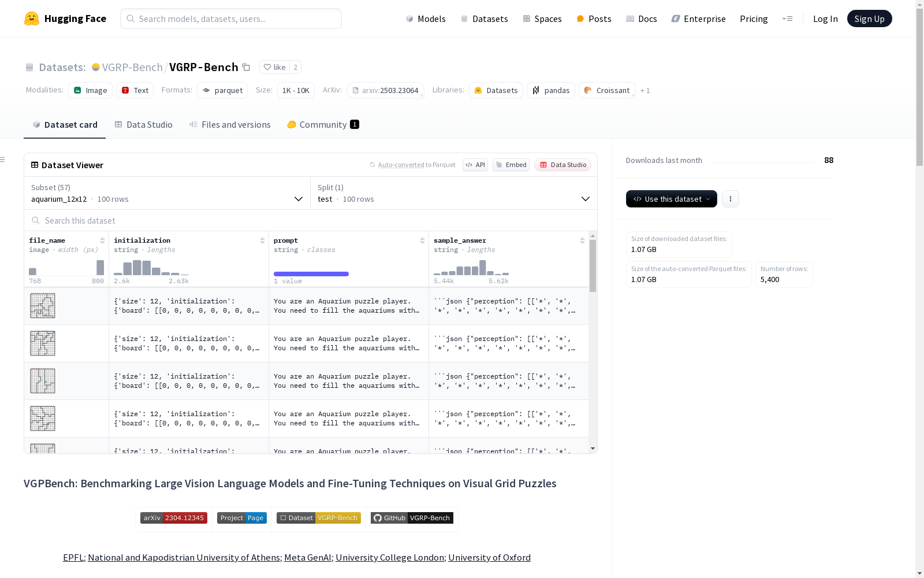924x578 pixels.
Task: Open the University College London link
Action: point(390,558)
